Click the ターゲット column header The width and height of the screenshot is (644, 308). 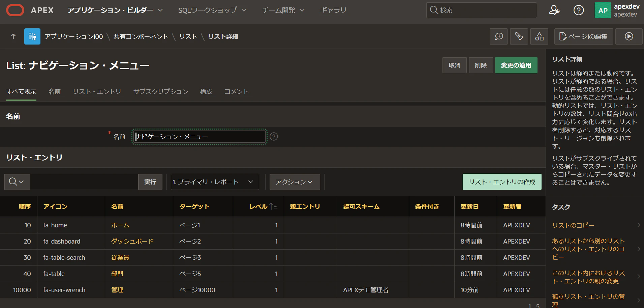pos(194,206)
